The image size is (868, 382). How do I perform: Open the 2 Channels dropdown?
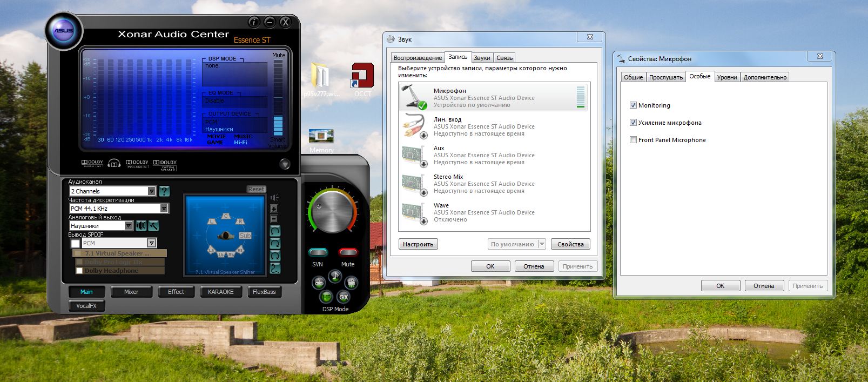coord(113,191)
